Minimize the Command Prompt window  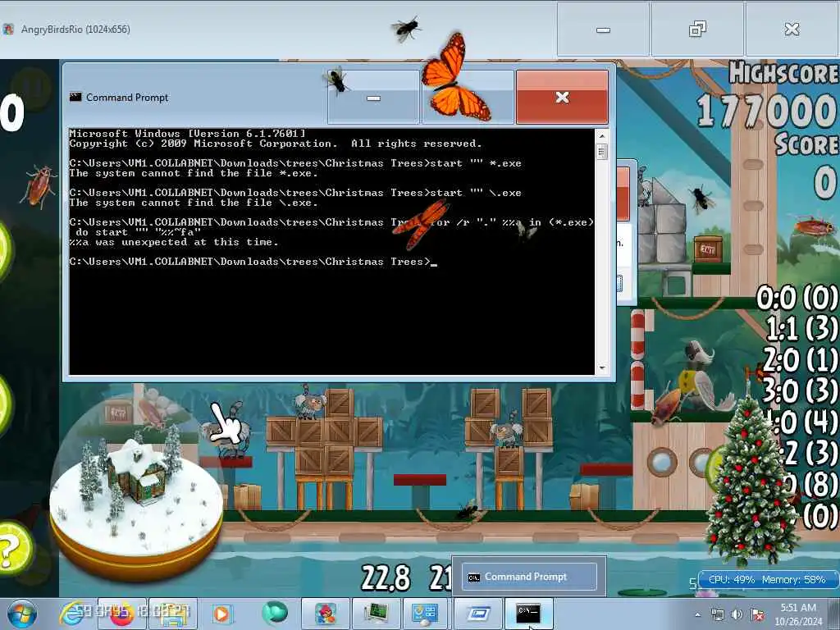(x=373, y=98)
